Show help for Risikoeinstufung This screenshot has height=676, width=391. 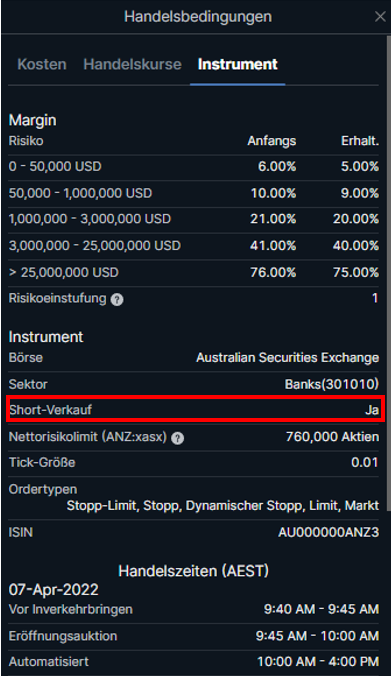tap(117, 300)
